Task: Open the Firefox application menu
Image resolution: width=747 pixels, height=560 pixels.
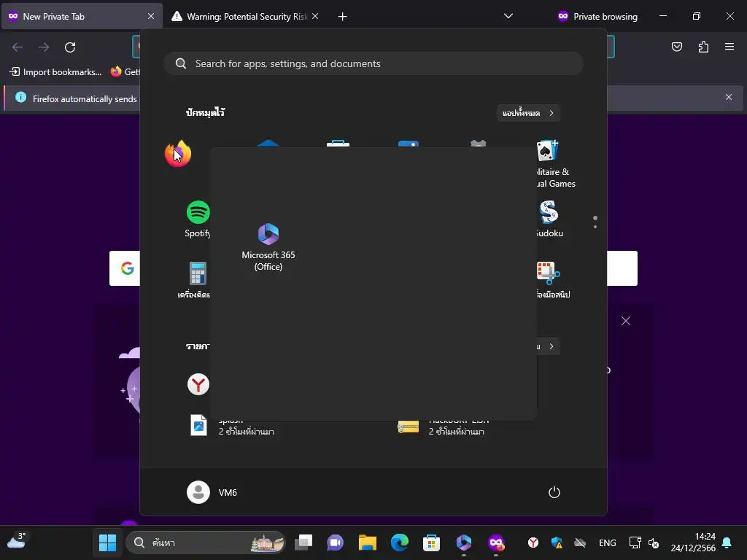Action: pos(729,47)
